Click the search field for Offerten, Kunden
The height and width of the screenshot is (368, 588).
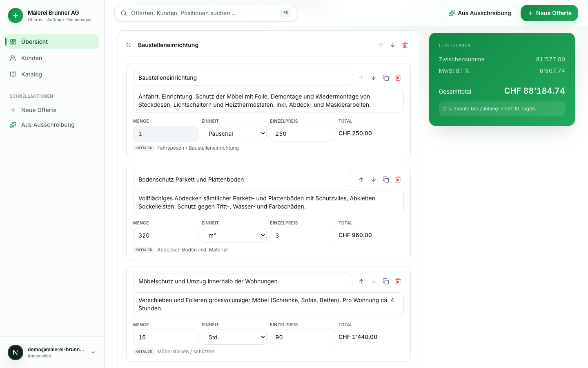tap(206, 13)
